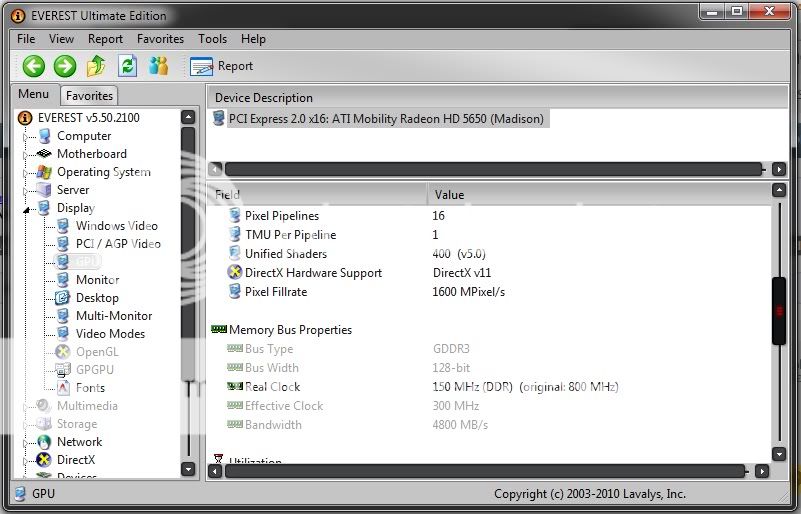Click scroll-down arrow of Field/Value list
Viewport: 801px width, 514px height.
(x=779, y=453)
